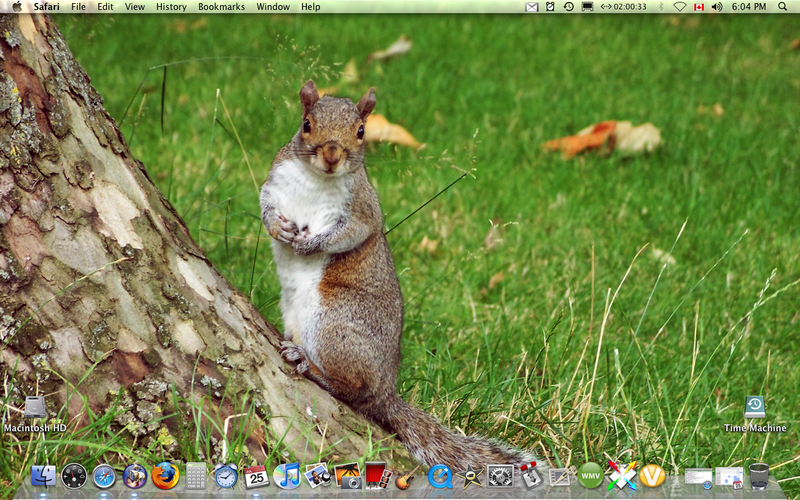Open Time Machine menu bar icon
800x500 pixels.
click(568, 7)
